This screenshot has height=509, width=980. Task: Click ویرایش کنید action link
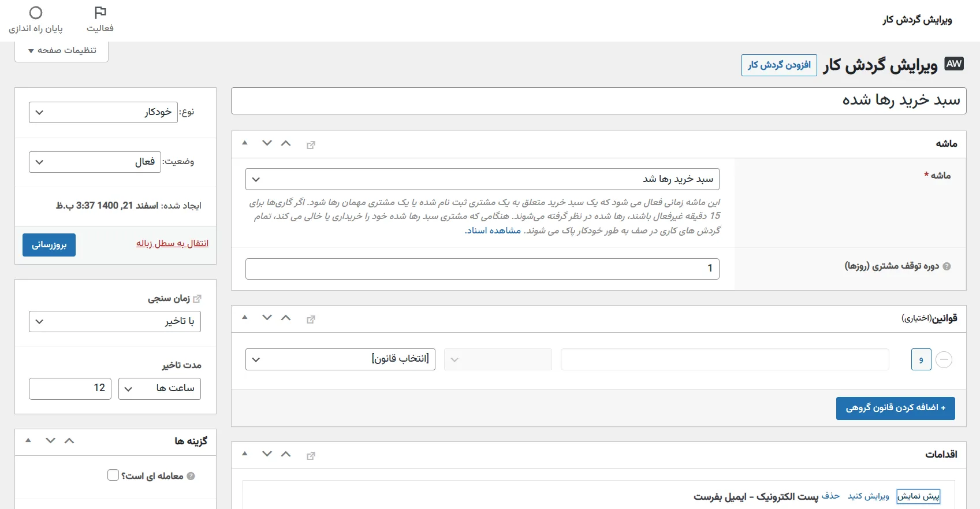pyautogui.click(x=869, y=496)
